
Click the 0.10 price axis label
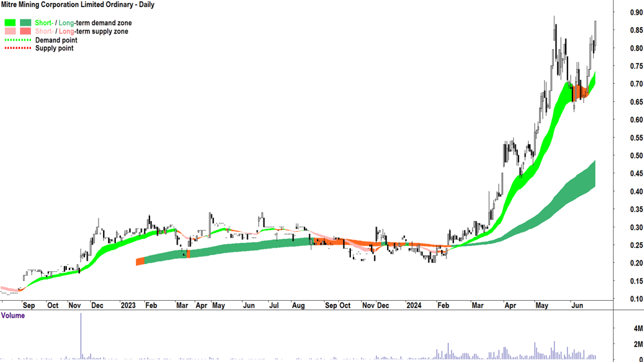(636, 299)
